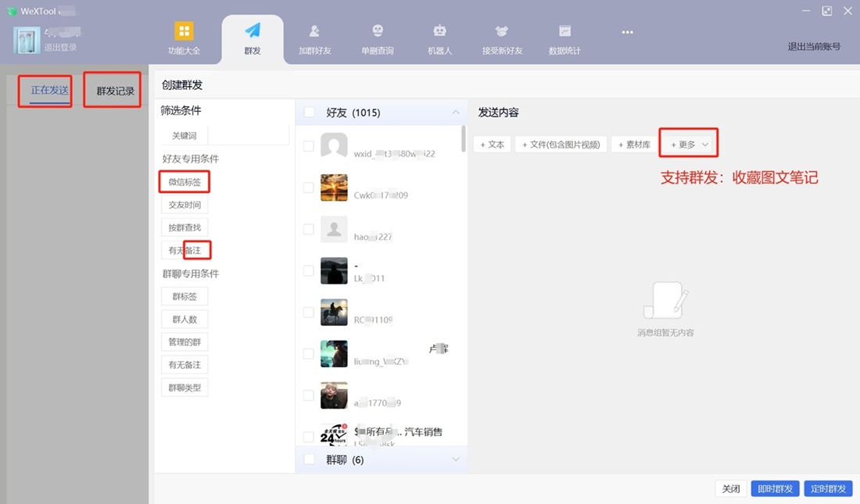Check the 好友 (1015) select-all checkbox
This screenshot has height=504, width=860.
pyautogui.click(x=310, y=113)
